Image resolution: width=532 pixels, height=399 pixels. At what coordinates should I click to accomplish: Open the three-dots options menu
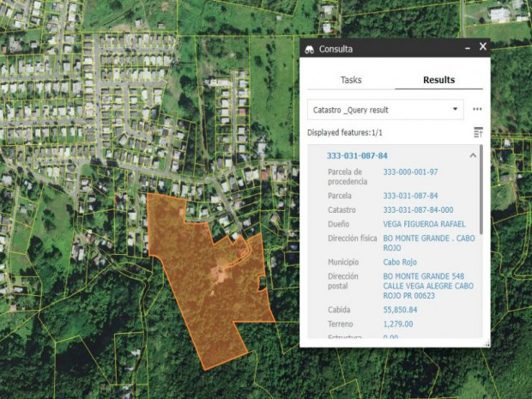pyautogui.click(x=477, y=109)
